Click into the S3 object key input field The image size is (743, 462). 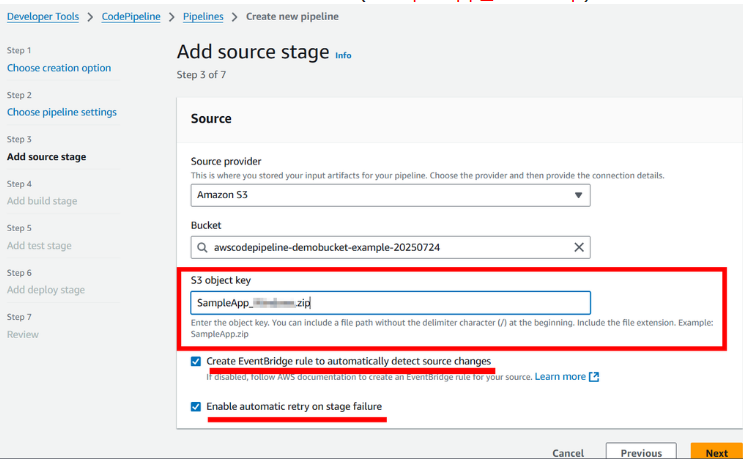[390, 303]
